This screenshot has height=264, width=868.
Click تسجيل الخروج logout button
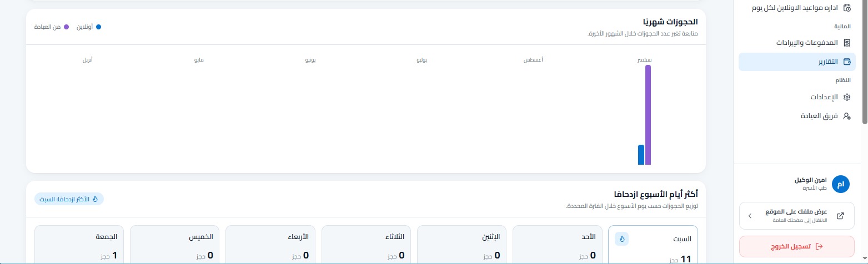797,246
